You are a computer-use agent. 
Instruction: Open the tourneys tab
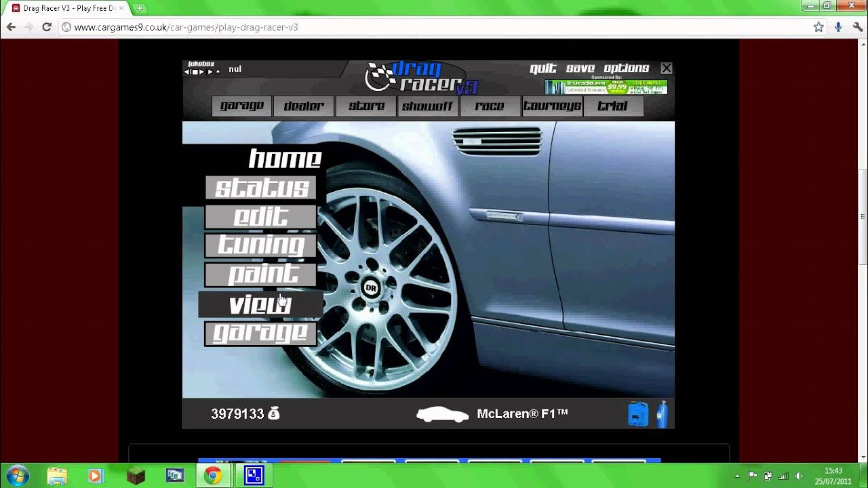click(x=552, y=106)
